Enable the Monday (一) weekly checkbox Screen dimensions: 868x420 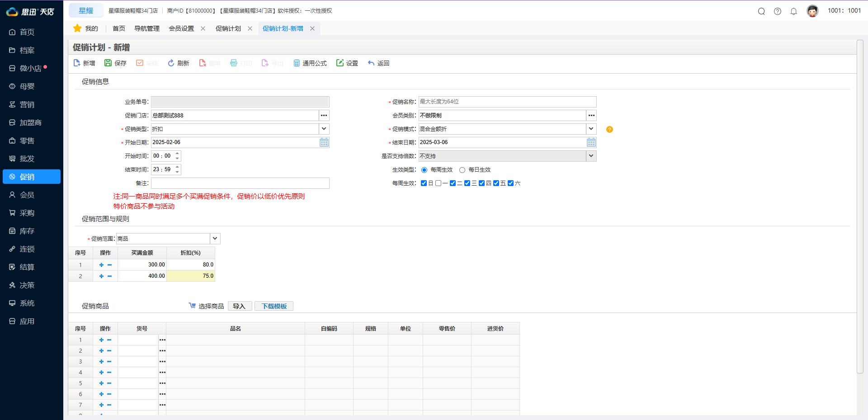(x=438, y=183)
